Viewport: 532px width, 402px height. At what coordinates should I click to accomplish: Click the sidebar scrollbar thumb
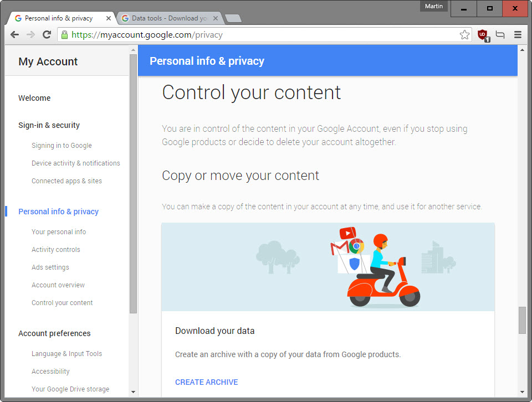[x=133, y=183]
